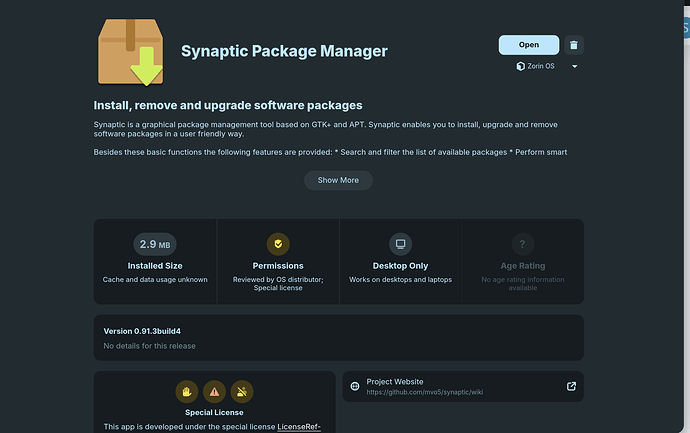Follow the LicenseRef link

(x=299, y=427)
